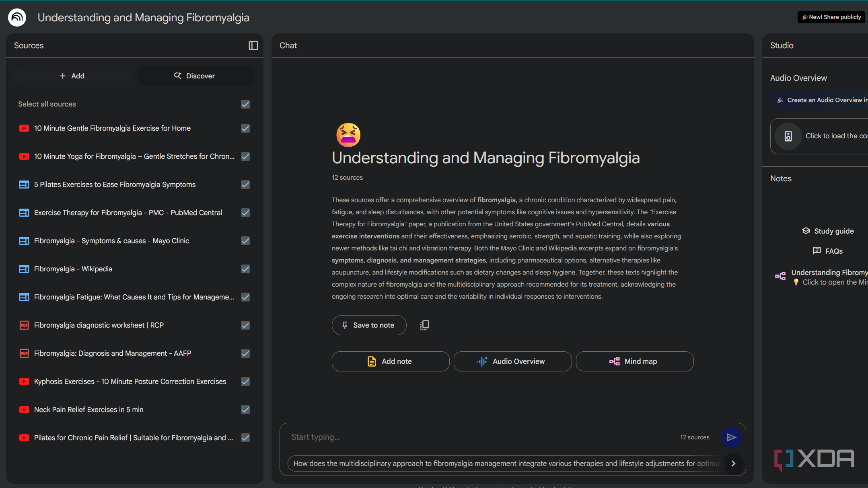Generate Audio Overview from chat
Image resolution: width=868 pixels, height=488 pixels.
[x=512, y=361]
